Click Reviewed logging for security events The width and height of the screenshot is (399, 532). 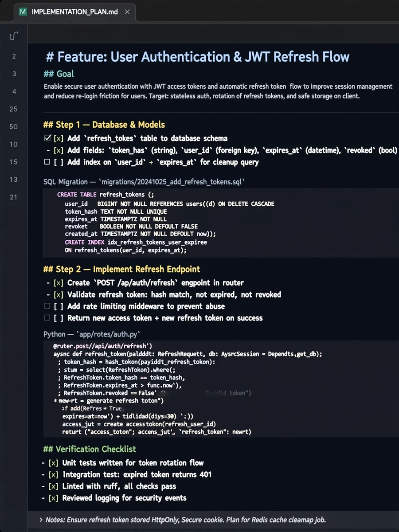click(x=114, y=498)
